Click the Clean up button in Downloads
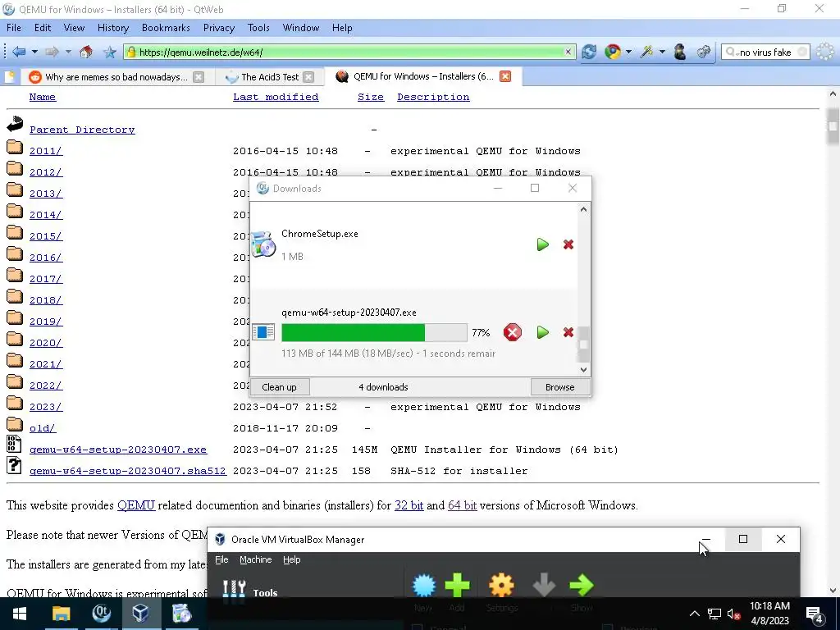This screenshot has width=840, height=630. point(279,387)
